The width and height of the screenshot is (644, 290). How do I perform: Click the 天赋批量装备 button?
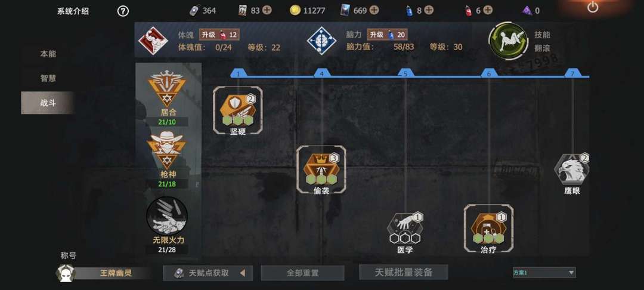[403, 272]
